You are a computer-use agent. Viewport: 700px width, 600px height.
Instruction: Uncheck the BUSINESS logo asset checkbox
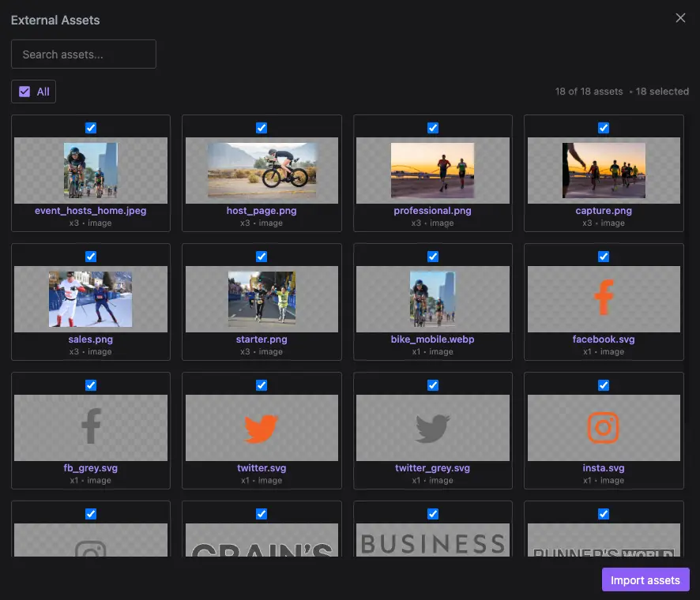432,513
